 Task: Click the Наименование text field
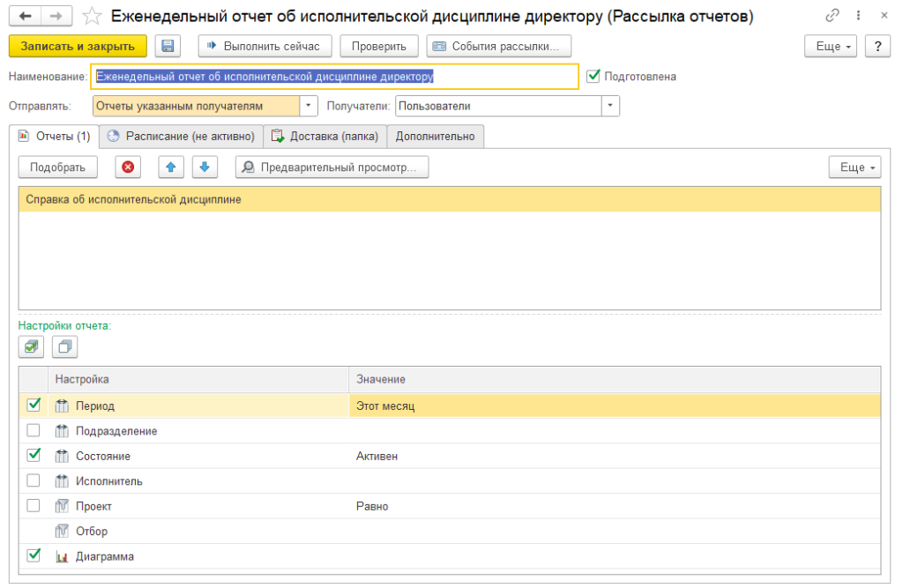tap(335, 77)
